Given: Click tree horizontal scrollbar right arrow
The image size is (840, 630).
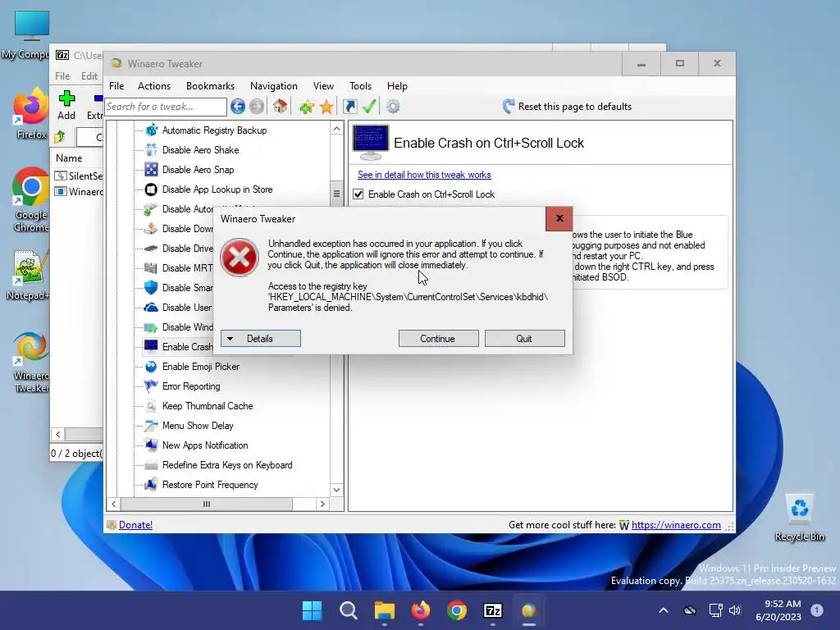Looking at the screenshot, I should [322, 504].
